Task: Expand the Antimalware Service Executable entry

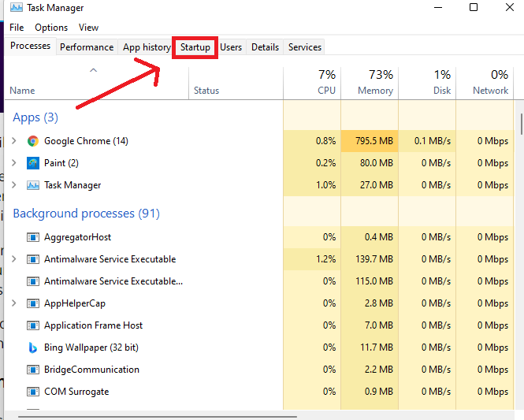Action: (x=13, y=259)
